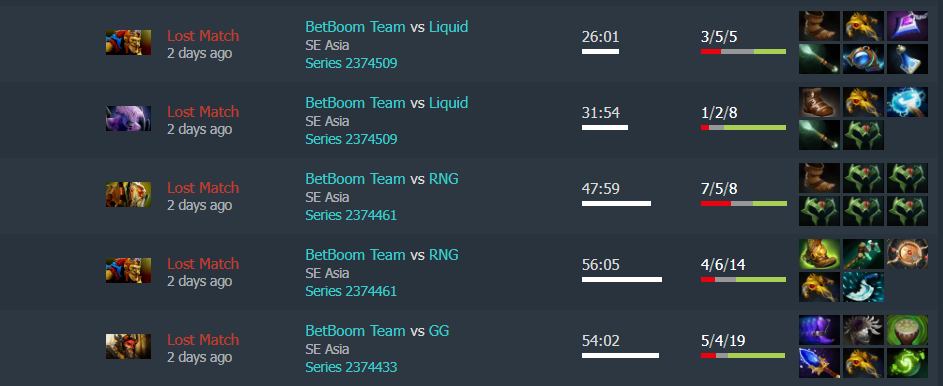Click BetBoom Team in the 47:59 match
The width and height of the screenshot is (943, 386).
click(x=355, y=179)
